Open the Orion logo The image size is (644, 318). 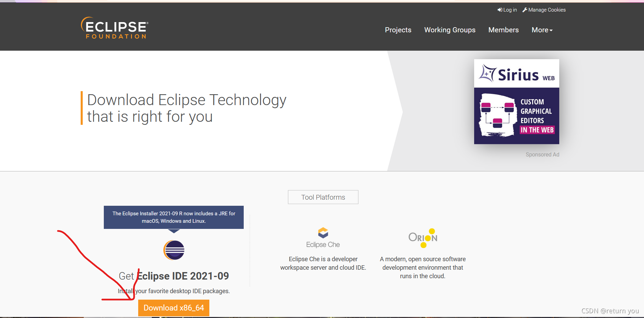coord(423,238)
